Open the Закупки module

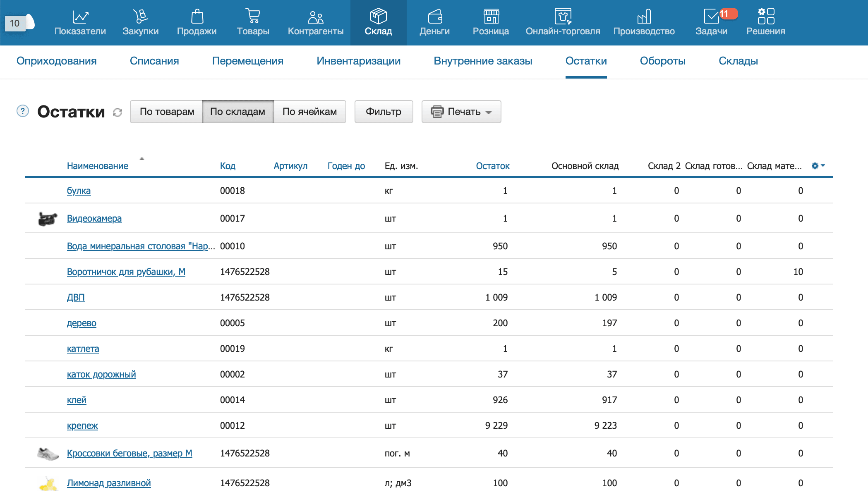(x=140, y=23)
